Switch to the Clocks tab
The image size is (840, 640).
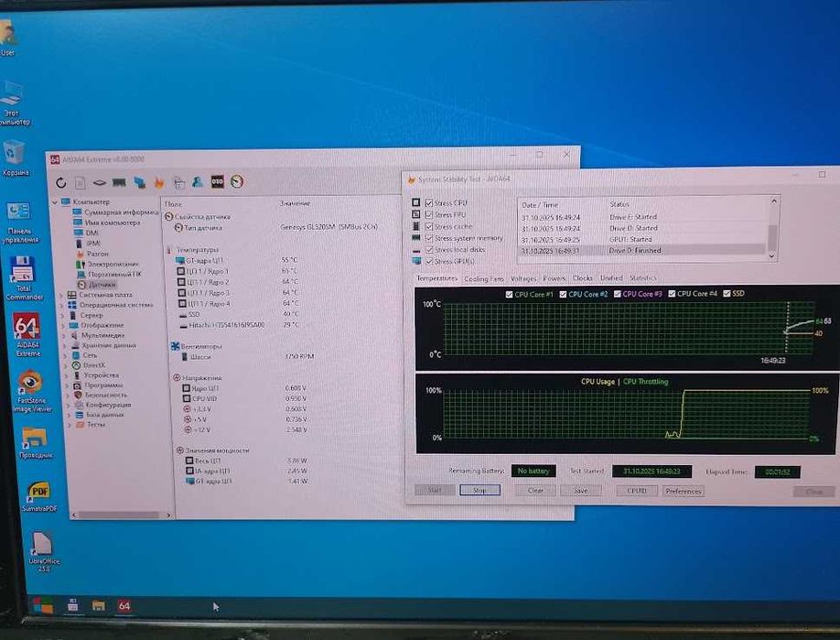(x=582, y=278)
